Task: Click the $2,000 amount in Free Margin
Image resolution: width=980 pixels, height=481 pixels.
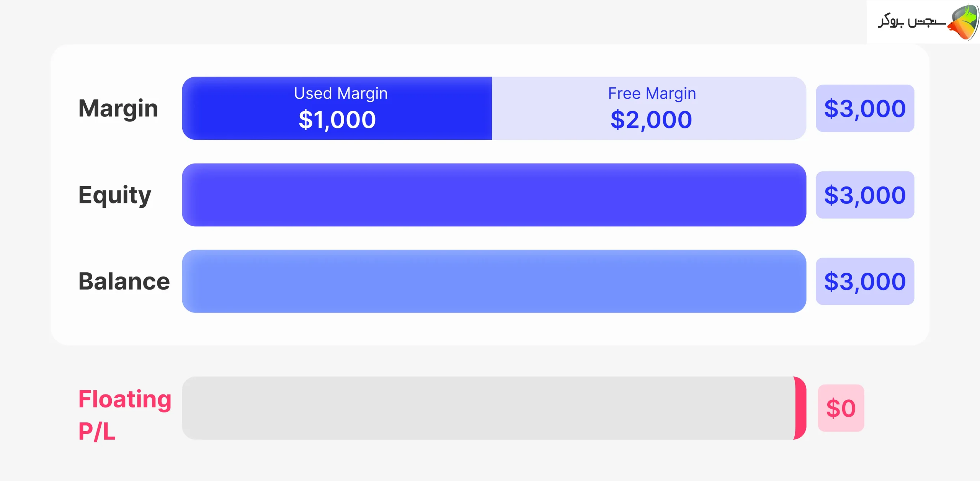Action: [x=651, y=119]
